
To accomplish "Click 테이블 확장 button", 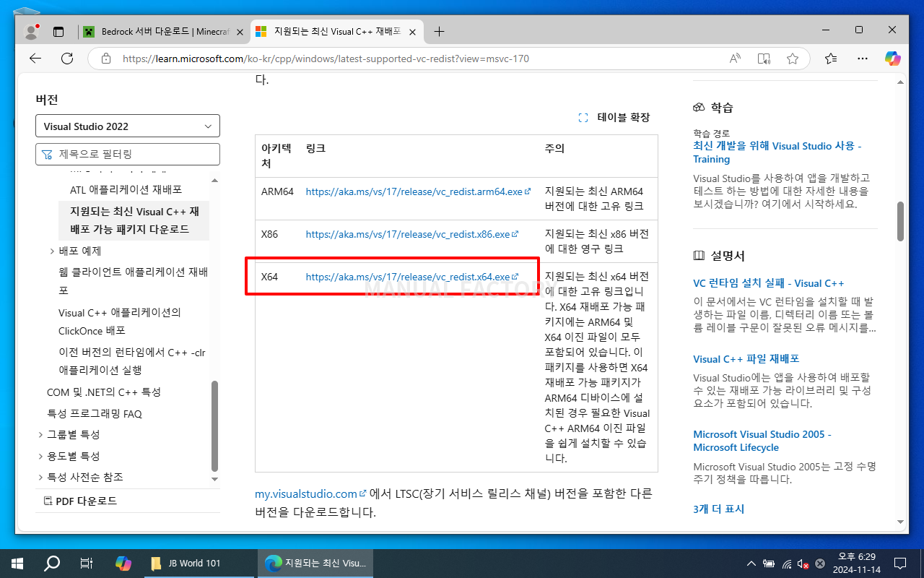I will point(614,117).
